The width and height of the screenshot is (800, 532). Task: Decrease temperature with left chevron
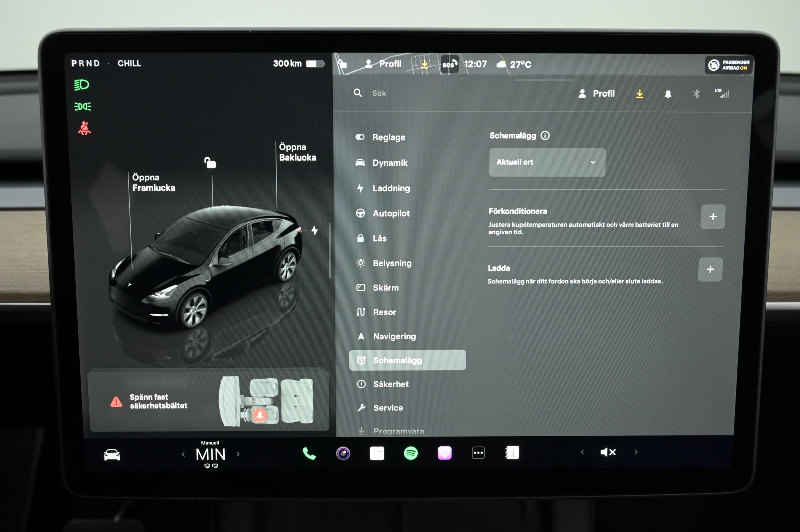pyautogui.click(x=183, y=454)
